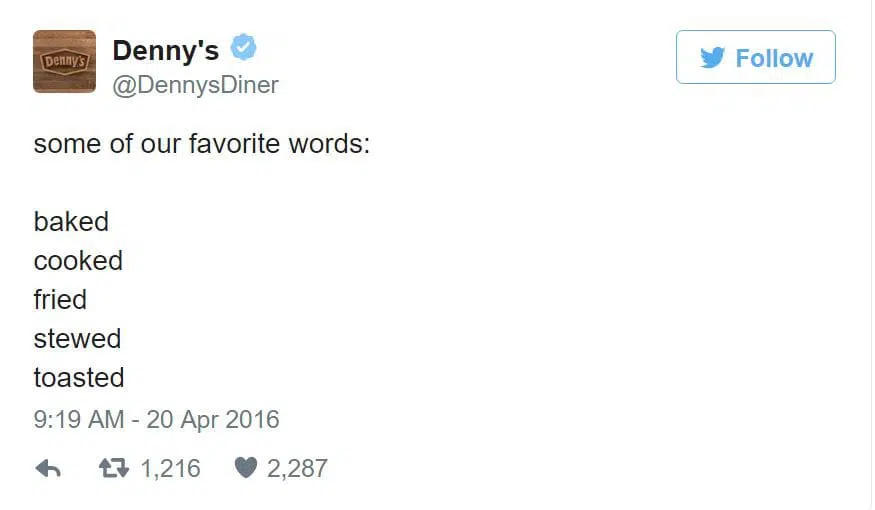
Task: Click 'some of our favorite words' text
Action: click(x=201, y=144)
